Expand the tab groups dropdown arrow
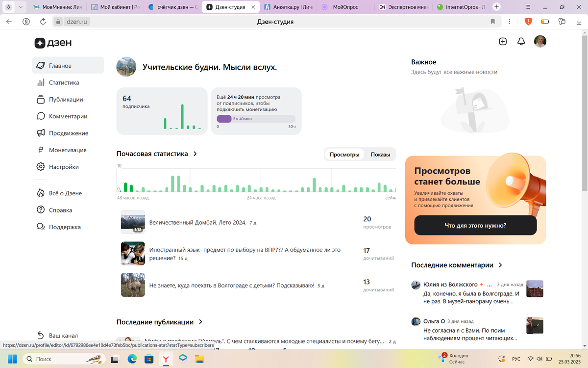 21,7
